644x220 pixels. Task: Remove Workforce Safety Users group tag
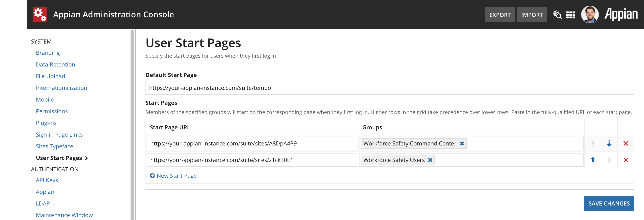point(431,160)
